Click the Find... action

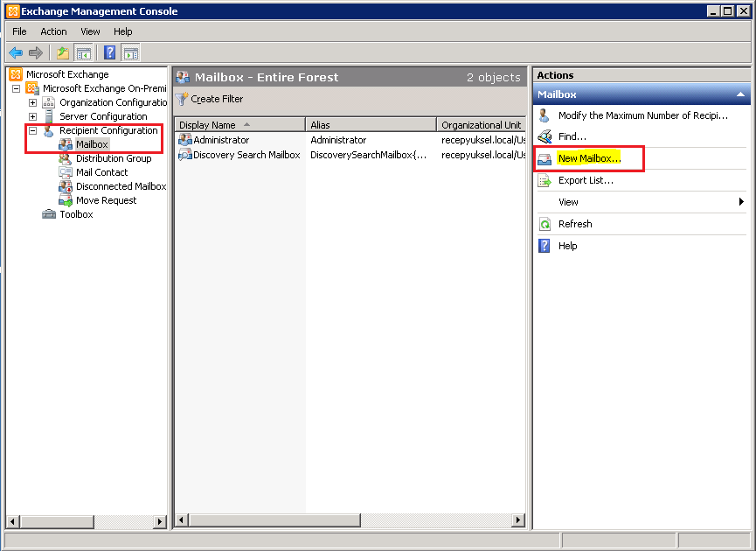(x=572, y=136)
